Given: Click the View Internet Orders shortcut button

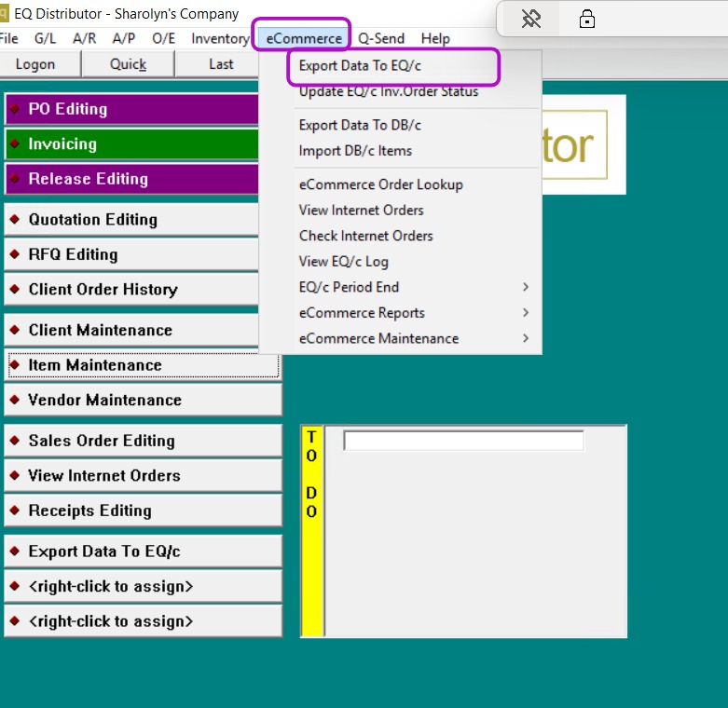Looking at the screenshot, I should click(144, 475).
